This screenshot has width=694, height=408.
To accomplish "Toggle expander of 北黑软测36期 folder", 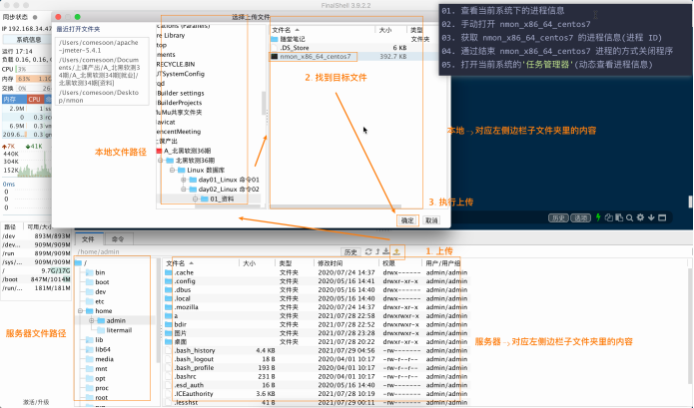I will tap(161, 160).
